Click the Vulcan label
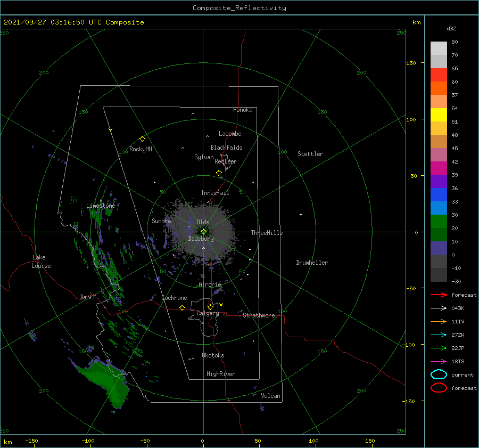479x448 pixels. coord(270,396)
